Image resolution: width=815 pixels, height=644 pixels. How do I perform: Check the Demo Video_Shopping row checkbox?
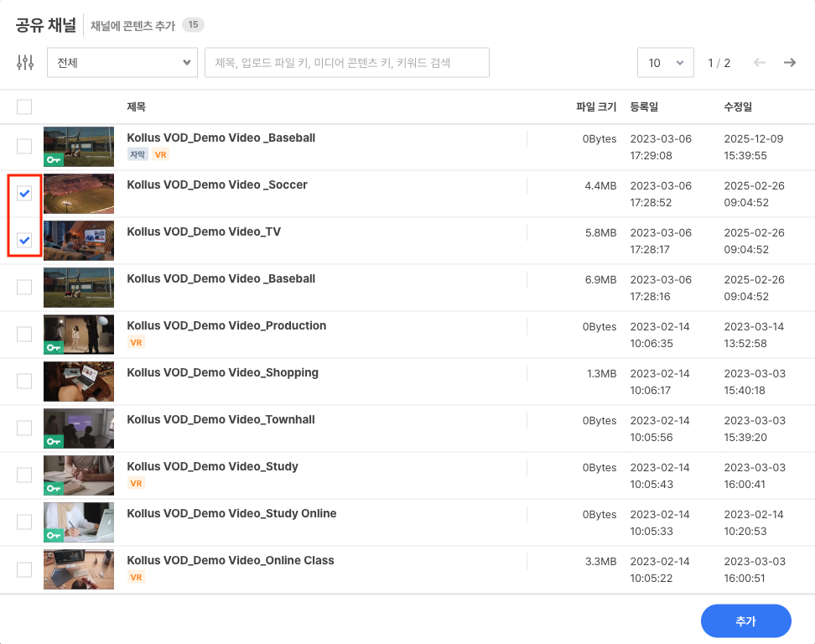click(24, 382)
